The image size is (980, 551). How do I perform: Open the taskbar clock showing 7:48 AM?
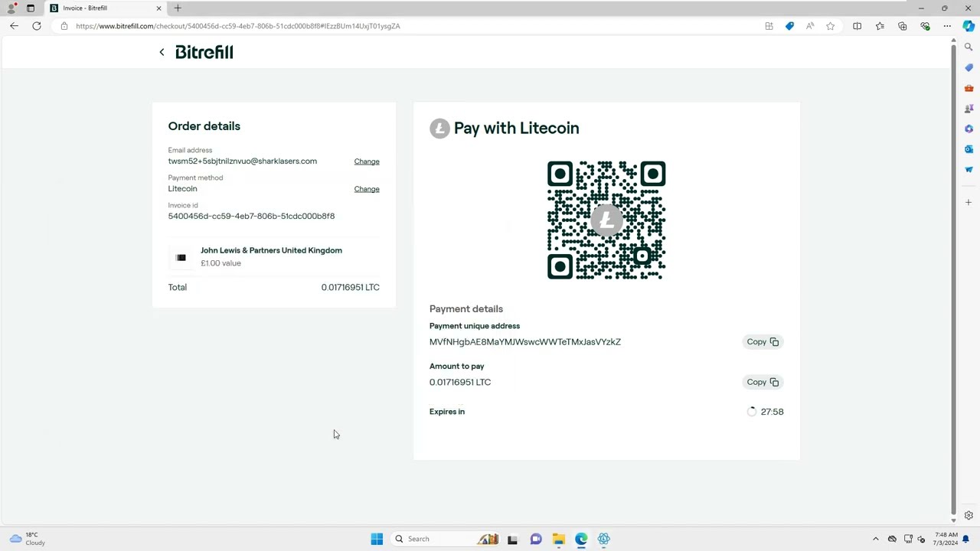[x=946, y=539]
